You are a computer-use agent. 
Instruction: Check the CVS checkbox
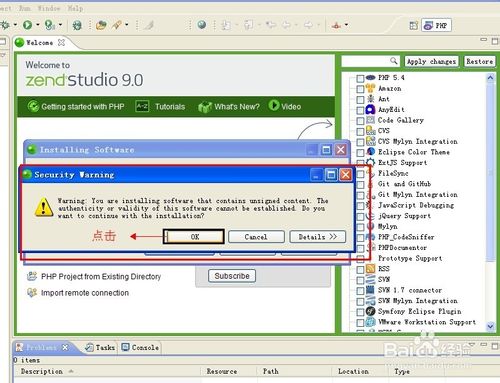click(360, 131)
